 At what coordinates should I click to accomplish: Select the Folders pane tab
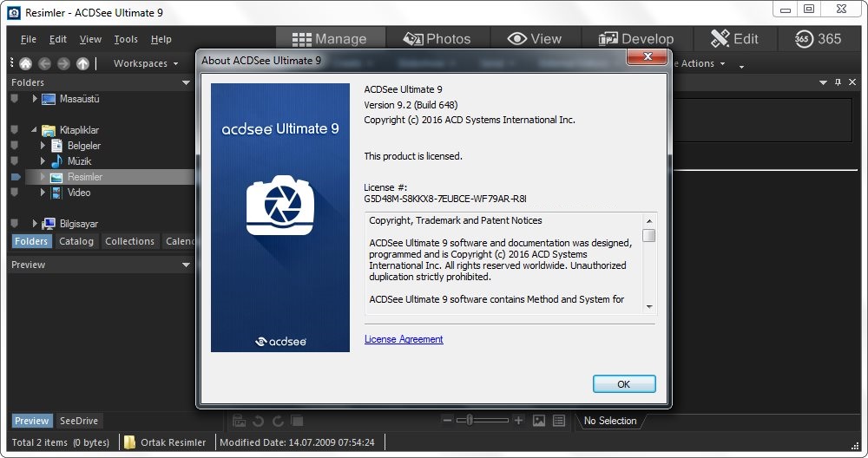[31, 241]
